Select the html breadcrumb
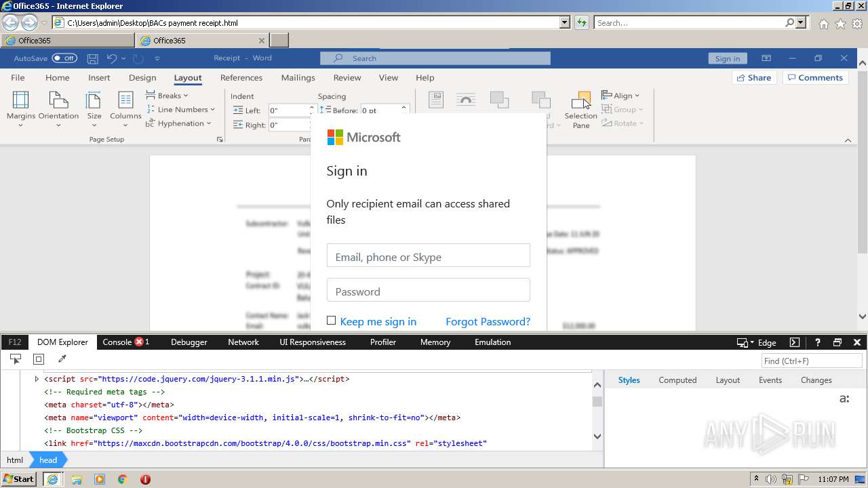 (15, 460)
